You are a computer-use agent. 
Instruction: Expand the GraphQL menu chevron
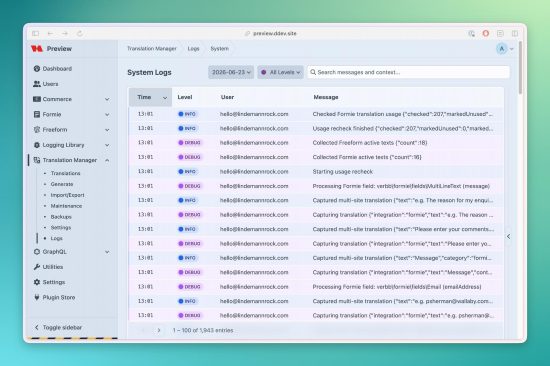(107, 252)
